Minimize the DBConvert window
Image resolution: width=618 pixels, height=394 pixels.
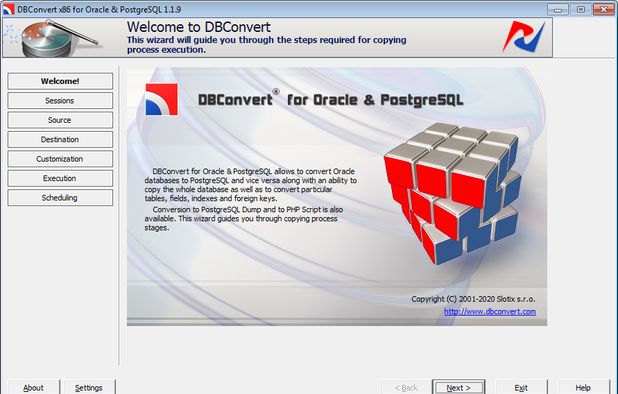click(558, 9)
